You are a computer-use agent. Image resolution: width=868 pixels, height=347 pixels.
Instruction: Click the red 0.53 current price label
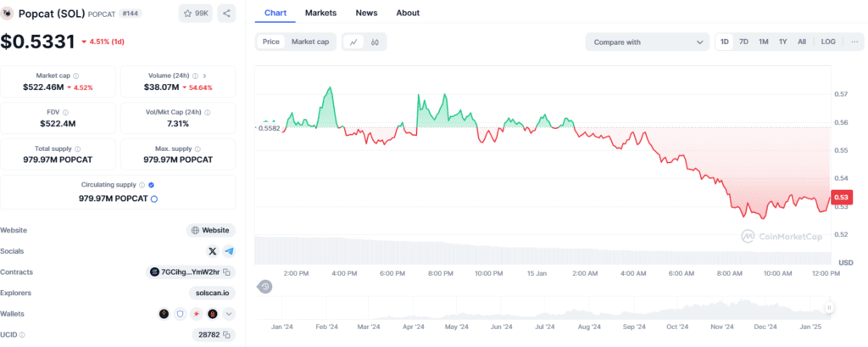click(x=842, y=198)
